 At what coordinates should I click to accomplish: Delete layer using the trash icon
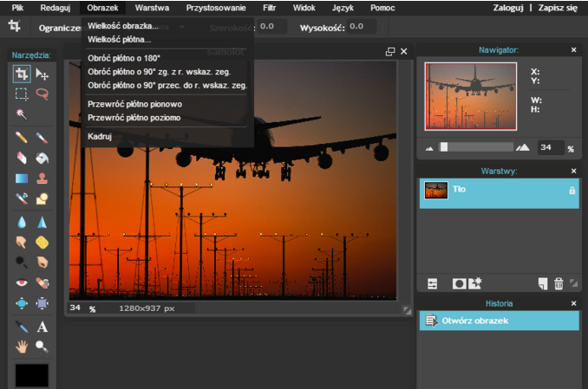559,283
